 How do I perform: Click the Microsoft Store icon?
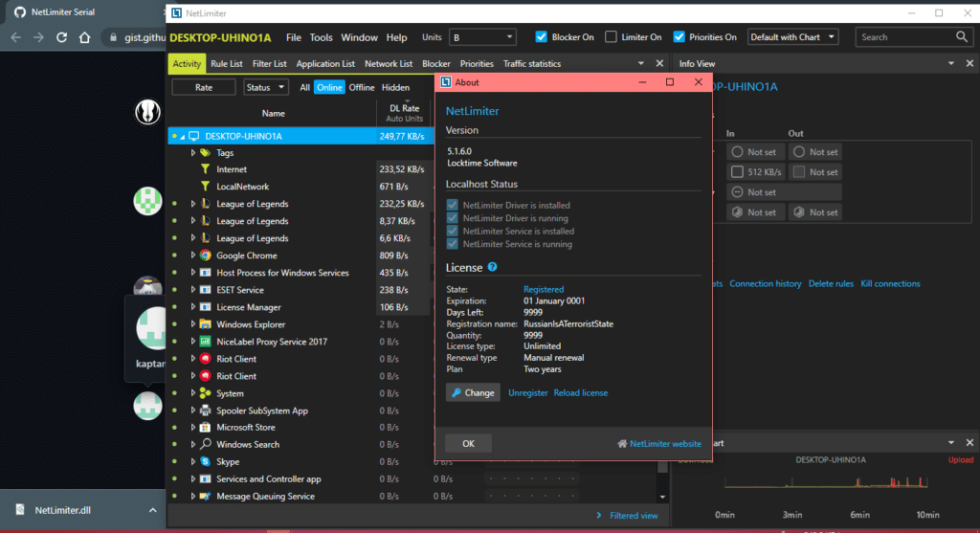click(x=205, y=428)
